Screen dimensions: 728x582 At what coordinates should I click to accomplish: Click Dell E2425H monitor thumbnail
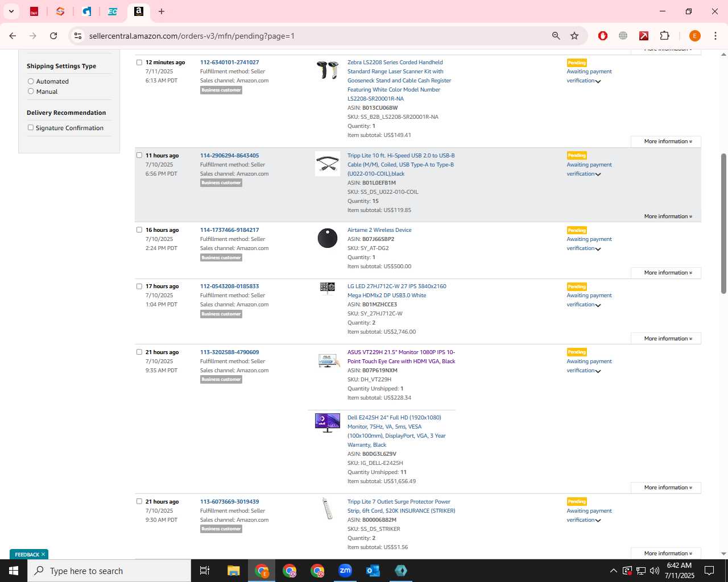328,423
